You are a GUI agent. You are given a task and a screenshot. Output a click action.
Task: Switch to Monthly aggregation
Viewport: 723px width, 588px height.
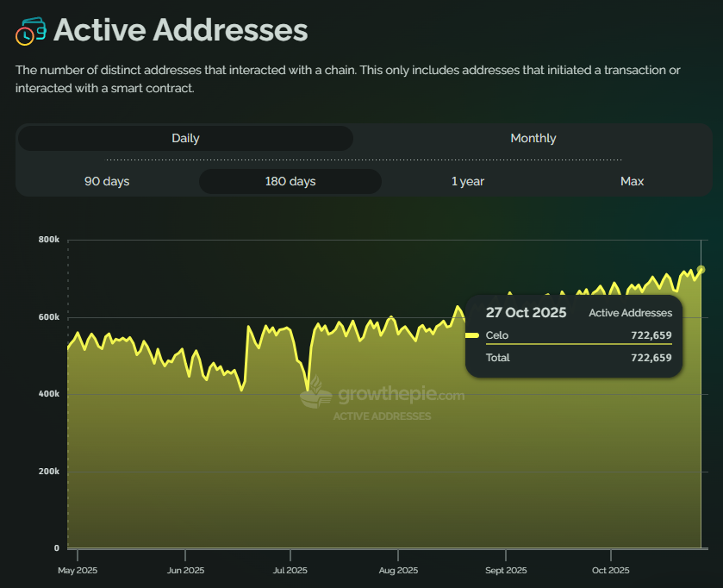pos(533,139)
